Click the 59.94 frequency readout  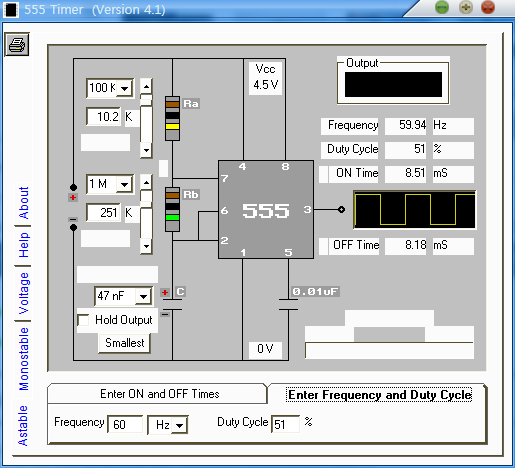[x=406, y=126]
